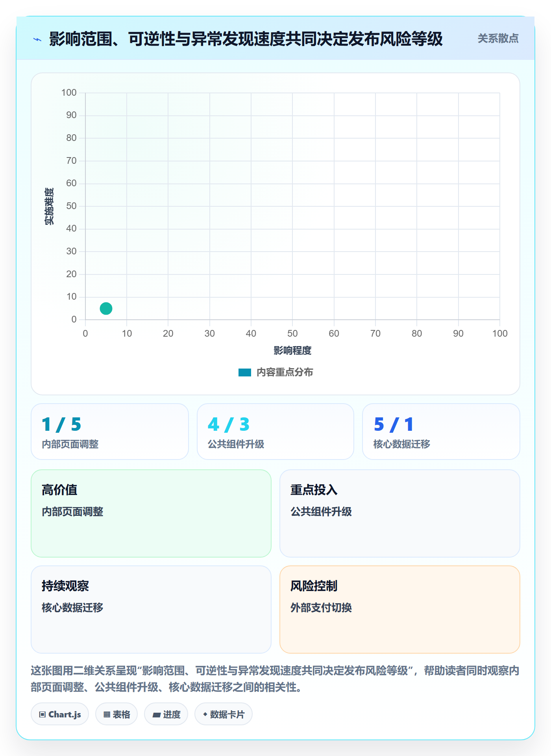Click the 关系散点 label in the header
551x756 pixels.
click(x=498, y=39)
